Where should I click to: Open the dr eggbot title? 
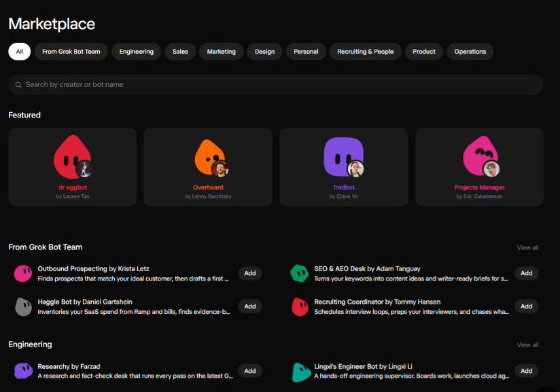tap(73, 188)
